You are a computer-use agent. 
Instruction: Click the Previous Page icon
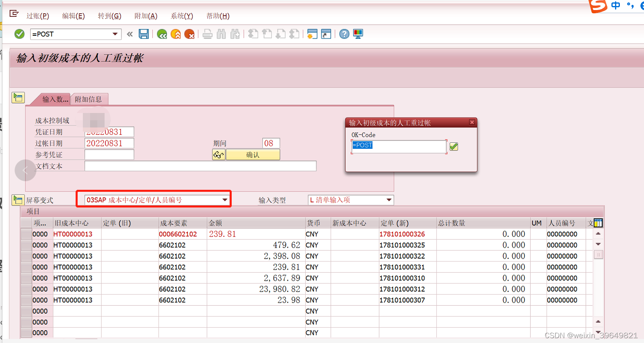coord(267,34)
